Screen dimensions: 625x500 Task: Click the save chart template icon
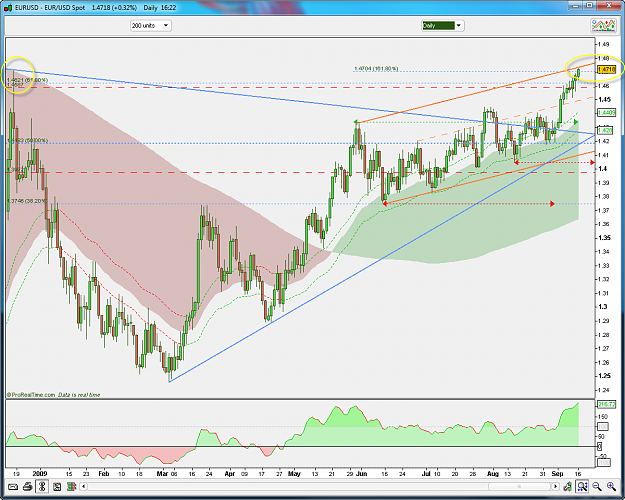coord(57,486)
